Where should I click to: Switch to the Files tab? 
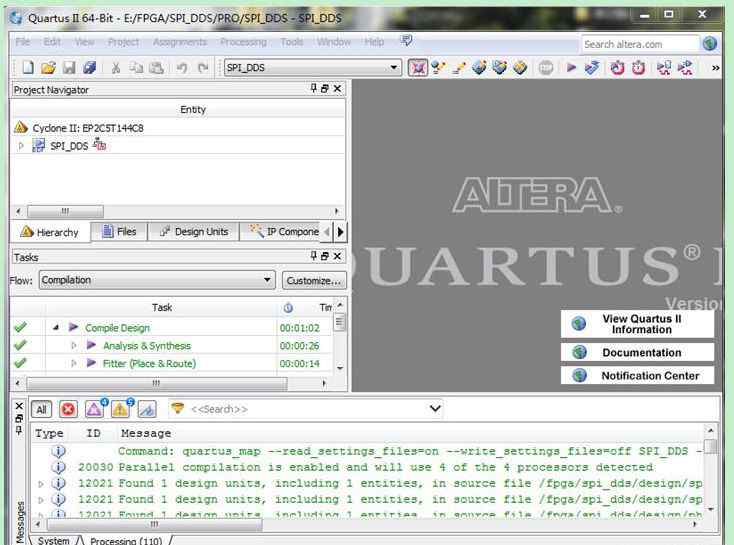[119, 232]
